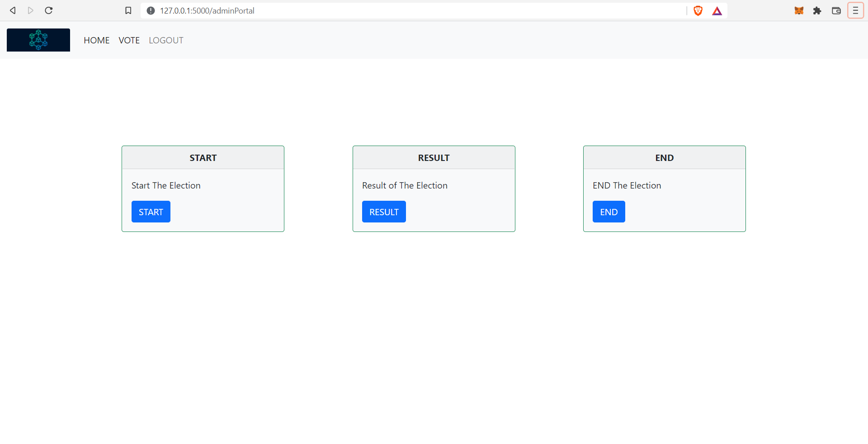868x444 pixels.
Task: Open Brave Shields lion icon
Action: pos(698,10)
